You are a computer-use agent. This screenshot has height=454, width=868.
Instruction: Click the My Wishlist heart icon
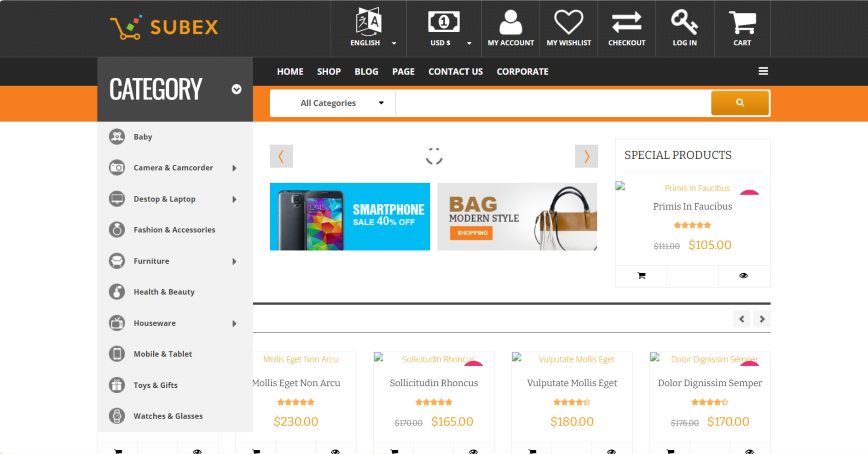[568, 23]
